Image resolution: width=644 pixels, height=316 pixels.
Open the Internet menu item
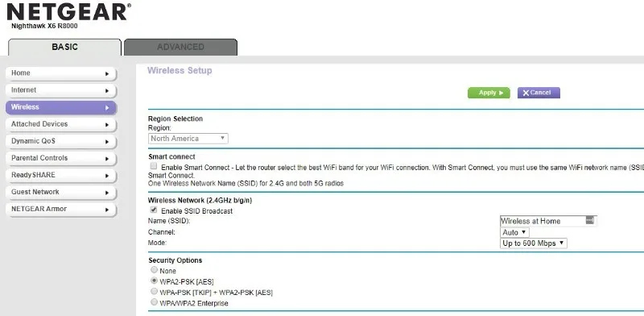tap(61, 90)
